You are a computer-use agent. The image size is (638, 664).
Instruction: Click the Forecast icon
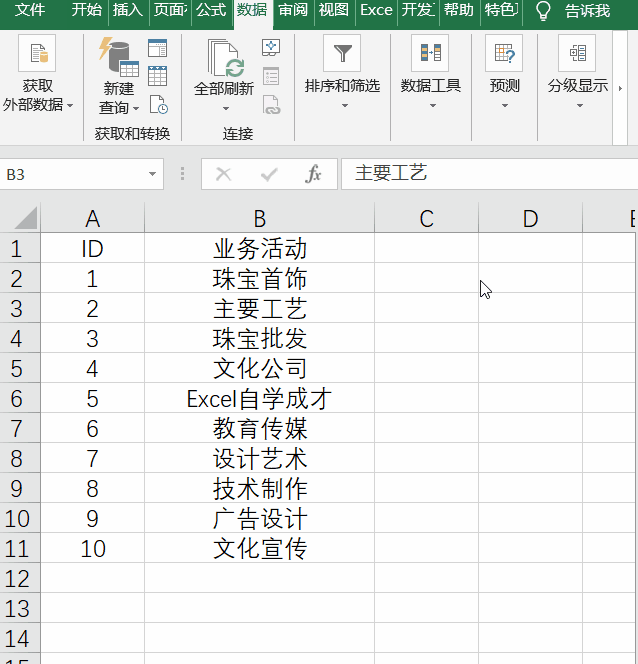click(x=504, y=53)
